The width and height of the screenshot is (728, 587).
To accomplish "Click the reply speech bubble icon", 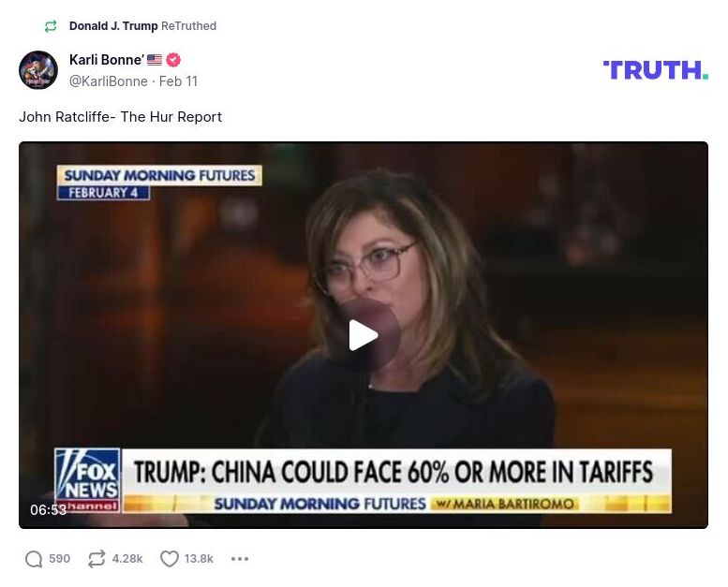I will click(x=34, y=559).
